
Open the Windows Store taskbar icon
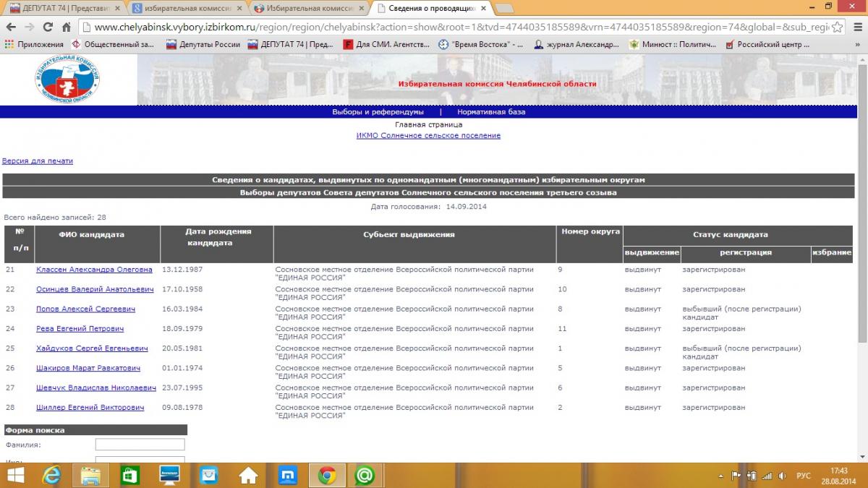point(130,475)
